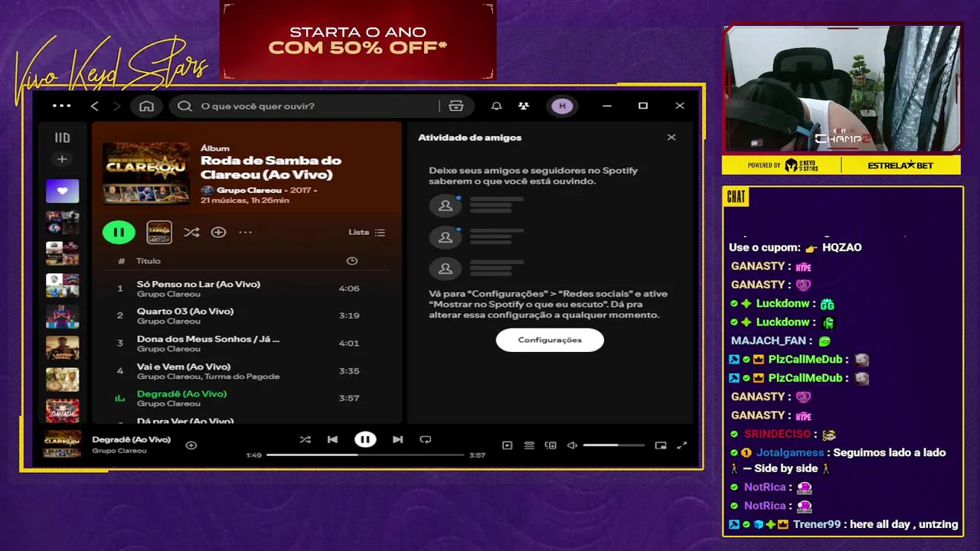Enter full screen mode

click(682, 445)
